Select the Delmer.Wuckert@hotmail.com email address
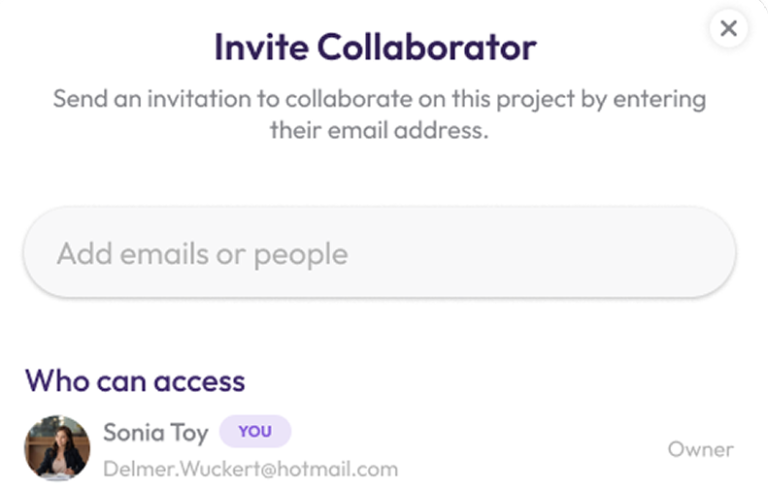 click(250, 469)
